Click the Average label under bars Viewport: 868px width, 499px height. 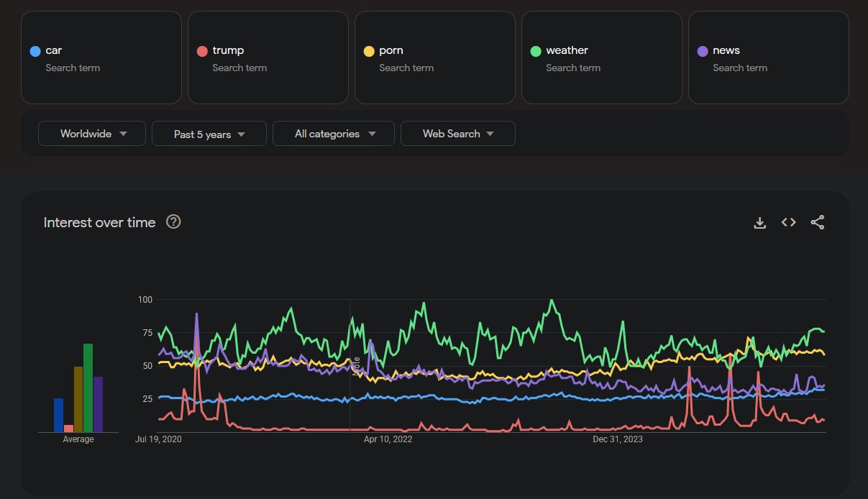click(78, 439)
